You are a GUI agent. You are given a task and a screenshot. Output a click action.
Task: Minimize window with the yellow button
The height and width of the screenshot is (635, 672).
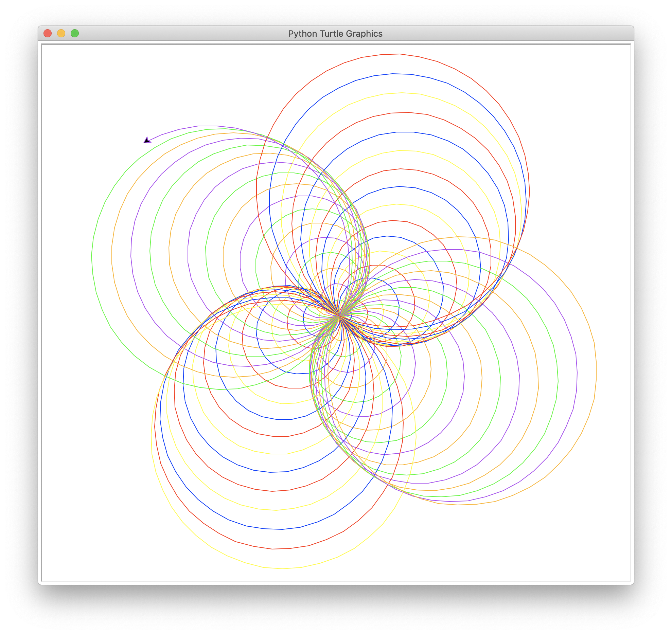(61, 33)
